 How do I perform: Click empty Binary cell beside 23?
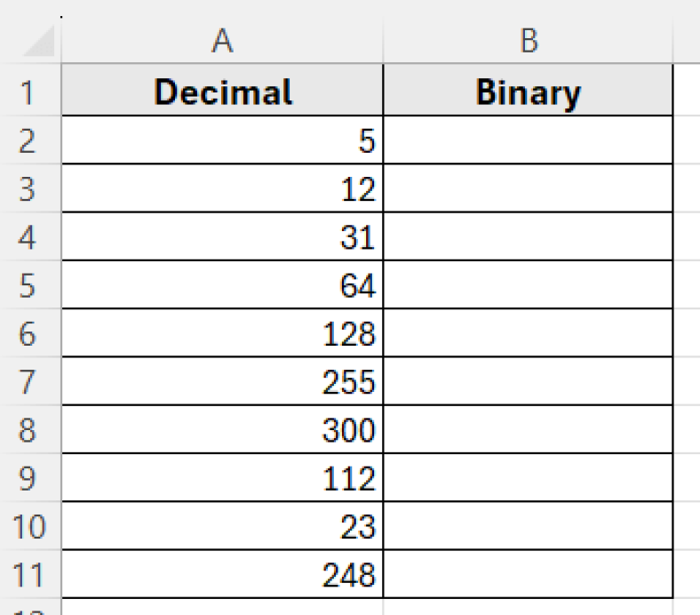pos(528,528)
